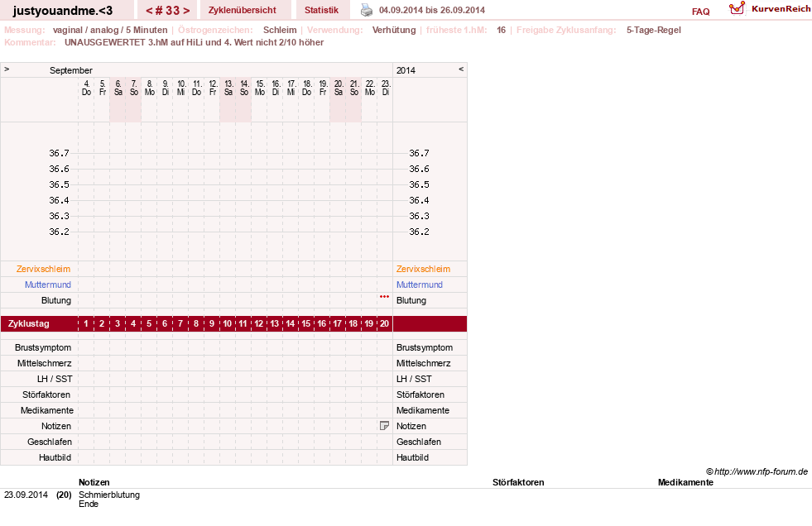This screenshot has width=812, height=526.
Task: Click the left Blutung row label
Action: [x=56, y=300]
